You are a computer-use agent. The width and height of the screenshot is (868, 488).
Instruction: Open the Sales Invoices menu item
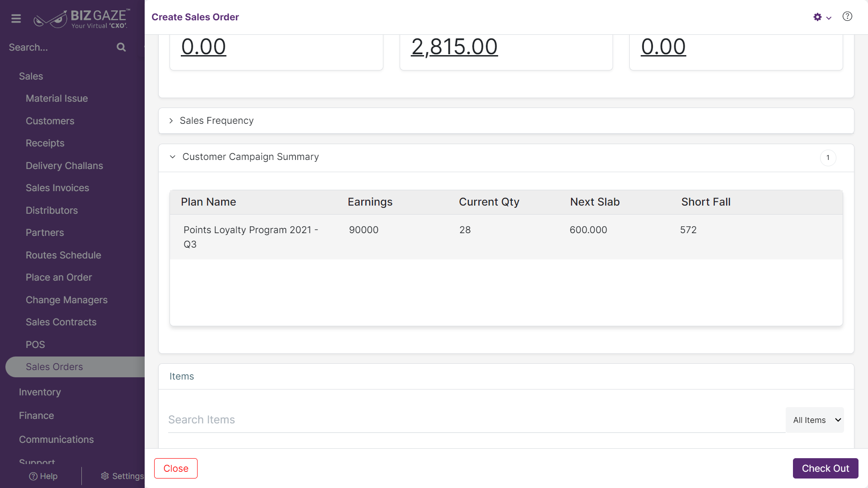click(57, 188)
